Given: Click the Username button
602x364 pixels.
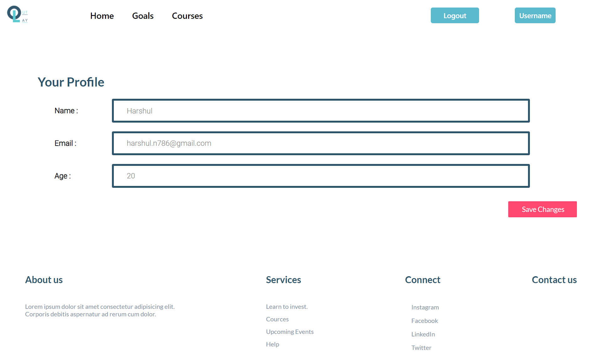Looking at the screenshot, I should click(535, 16).
